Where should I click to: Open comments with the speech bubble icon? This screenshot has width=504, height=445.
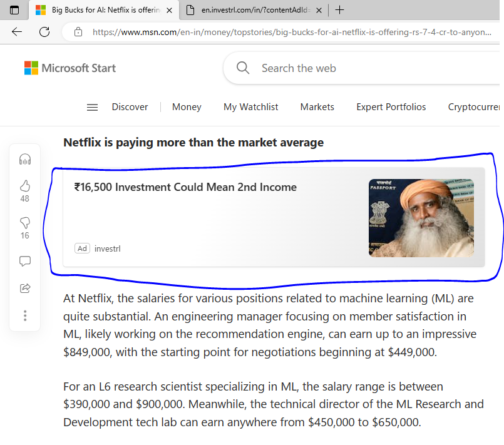[25, 261]
